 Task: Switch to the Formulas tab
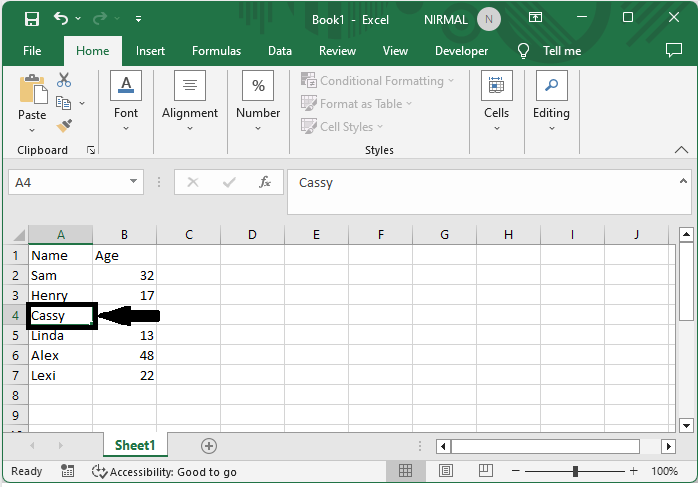point(216,51)
